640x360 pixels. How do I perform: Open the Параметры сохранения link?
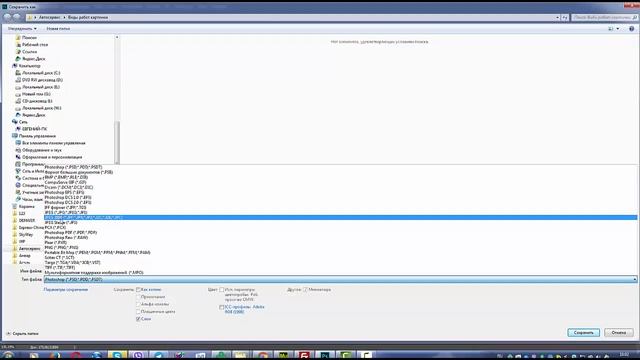[x=66, y=290]
